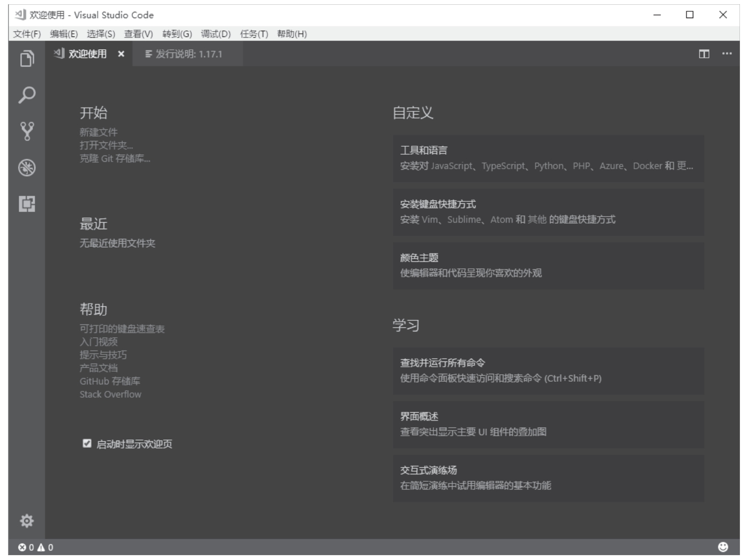The width and height of the screenshot is (748, 560).
Task: Open the Extensions view icon
Action: 27,204
